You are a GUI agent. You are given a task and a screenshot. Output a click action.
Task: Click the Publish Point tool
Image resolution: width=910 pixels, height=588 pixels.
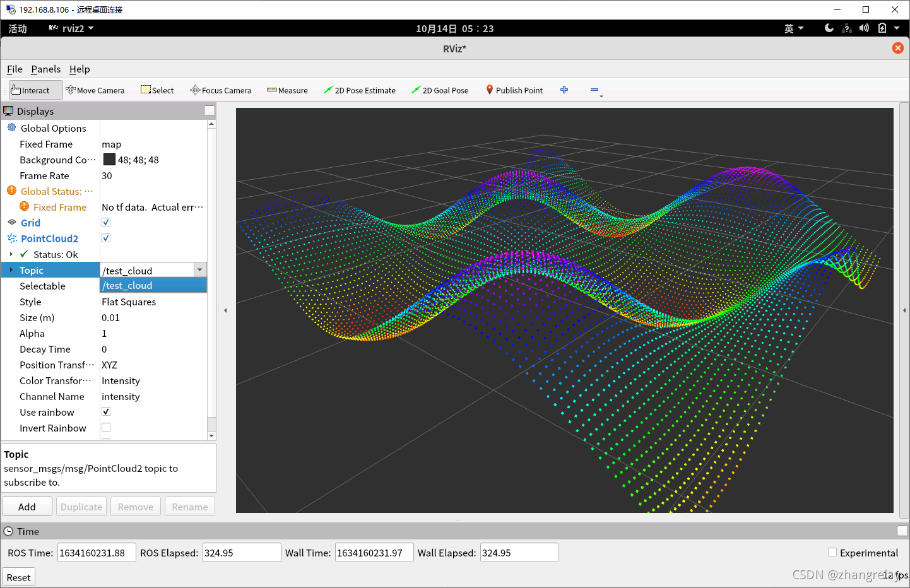click(514, 90)
